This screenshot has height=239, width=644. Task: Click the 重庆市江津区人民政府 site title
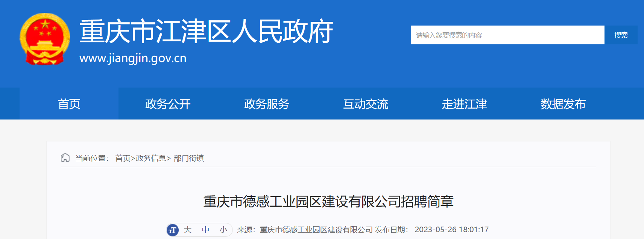coord(206,31)
